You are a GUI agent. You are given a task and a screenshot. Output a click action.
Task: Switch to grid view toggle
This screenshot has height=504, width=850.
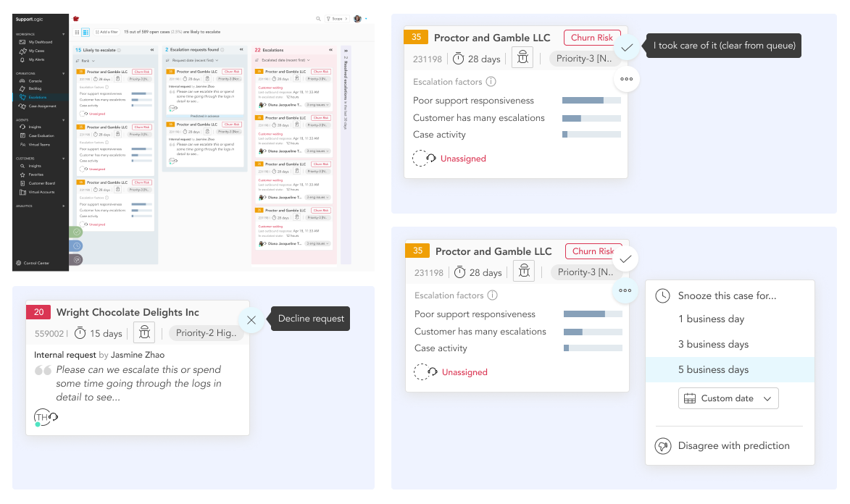tap(77, 32)
